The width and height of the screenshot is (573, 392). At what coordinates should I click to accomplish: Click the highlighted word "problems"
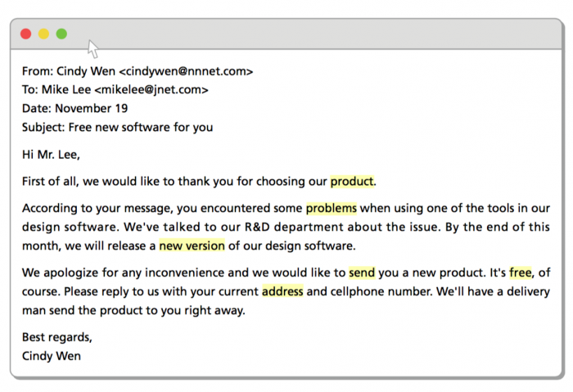[x=331, y=208]
